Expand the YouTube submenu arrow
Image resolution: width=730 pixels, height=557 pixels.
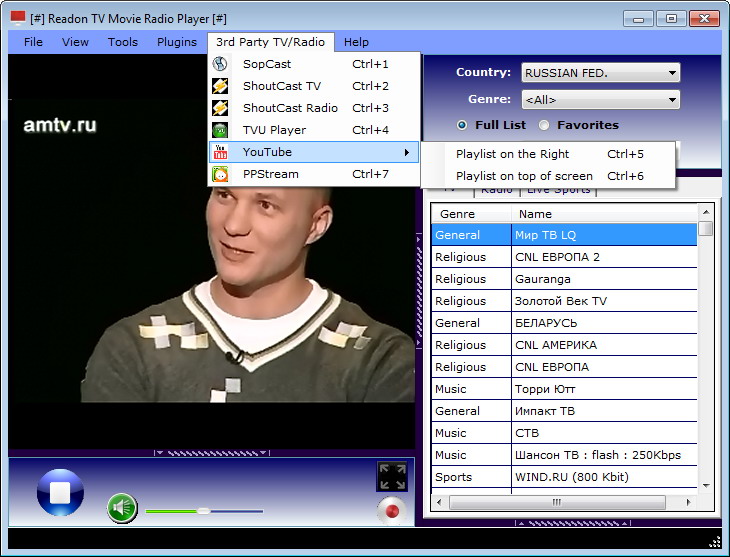coord(406,152)
